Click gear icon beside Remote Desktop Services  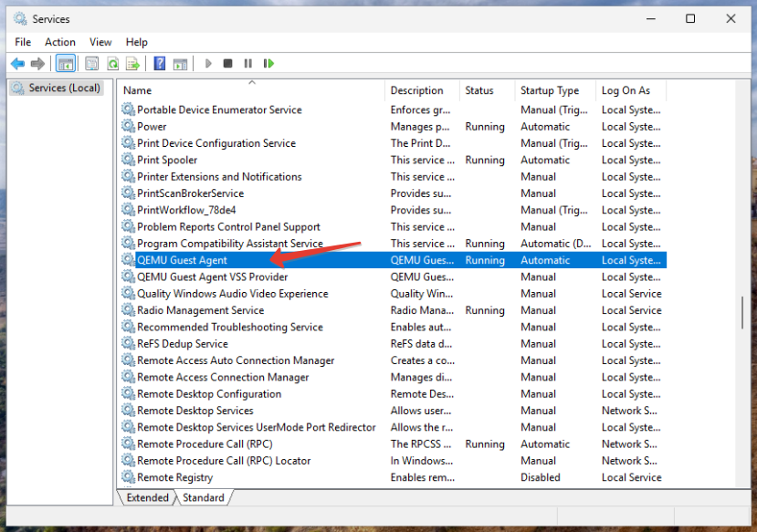128,411
